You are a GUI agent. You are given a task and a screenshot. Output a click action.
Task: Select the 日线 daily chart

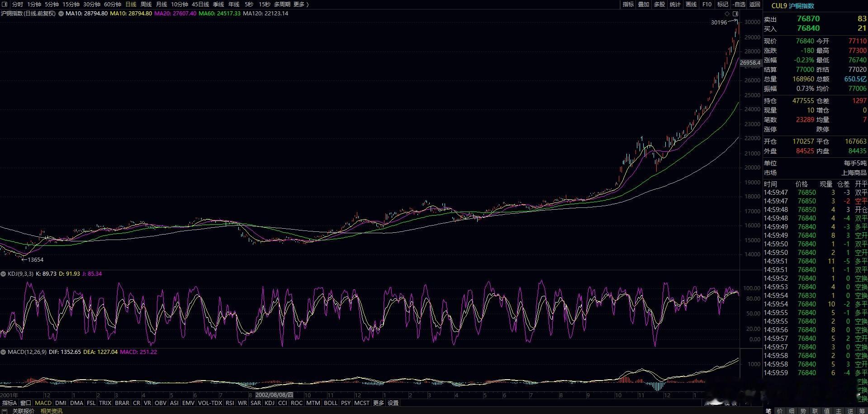131,4
